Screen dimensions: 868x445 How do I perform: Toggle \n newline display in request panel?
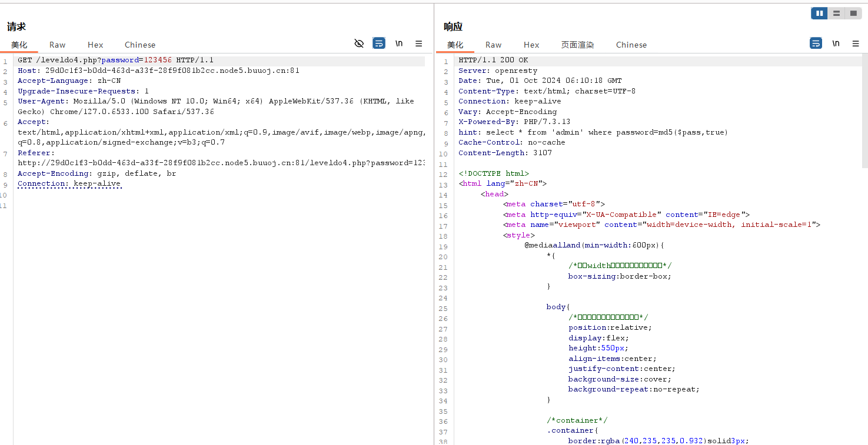(x=399, y=44)
